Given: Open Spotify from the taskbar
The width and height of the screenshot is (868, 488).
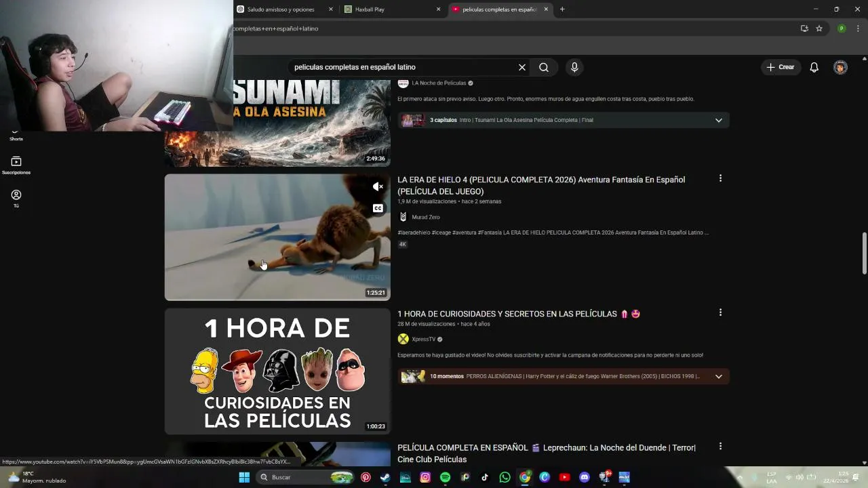Looking at the screenshot, I should [x=445, y=477].
